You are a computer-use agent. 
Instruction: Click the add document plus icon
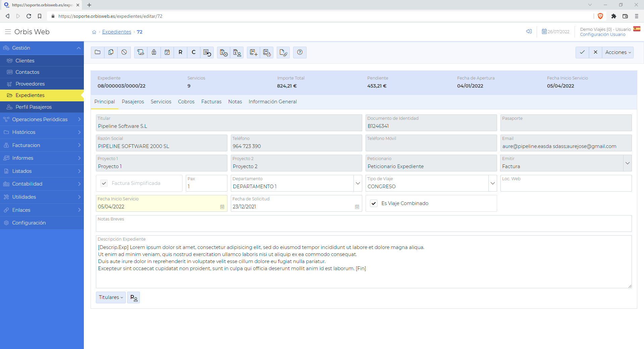tap(254, 52)
